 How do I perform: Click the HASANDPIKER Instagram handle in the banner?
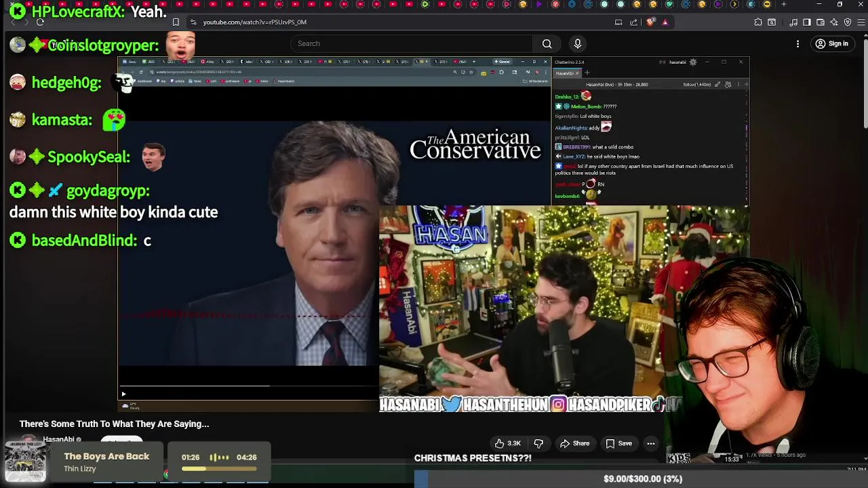[609, 405]
